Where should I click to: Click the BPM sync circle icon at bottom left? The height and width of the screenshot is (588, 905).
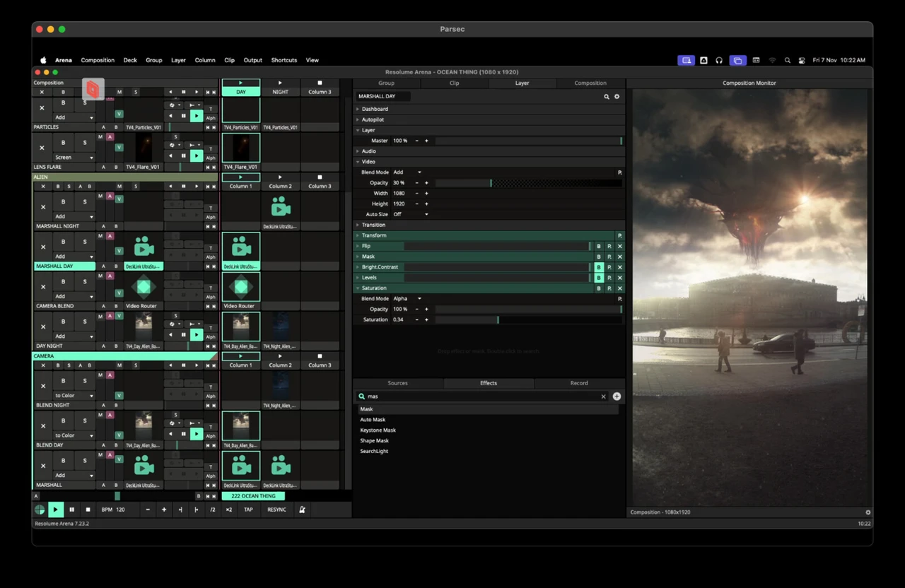(x=40, y=510)
